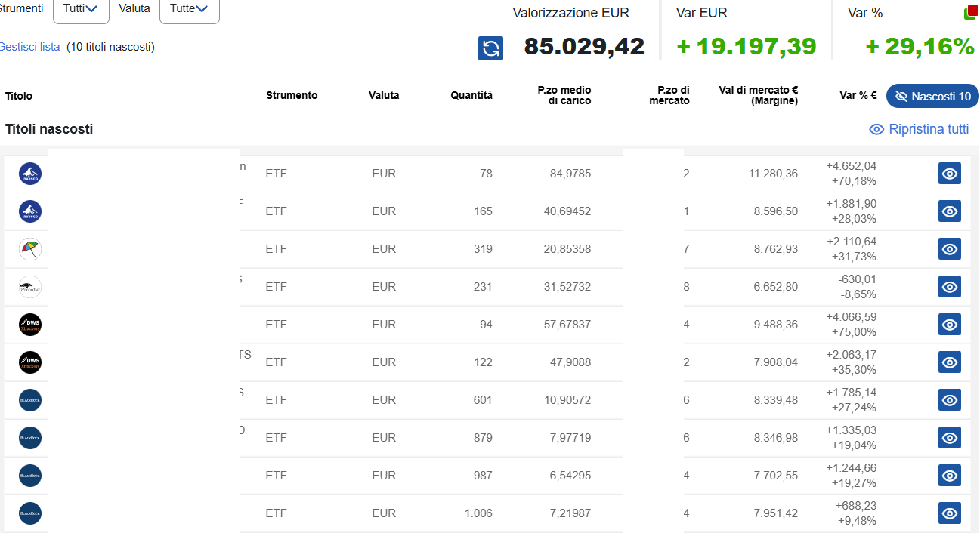The height and width of the screenshot is (533, 980).
Task: Sort by the Var % € column header
Action: tap(858, 96)
